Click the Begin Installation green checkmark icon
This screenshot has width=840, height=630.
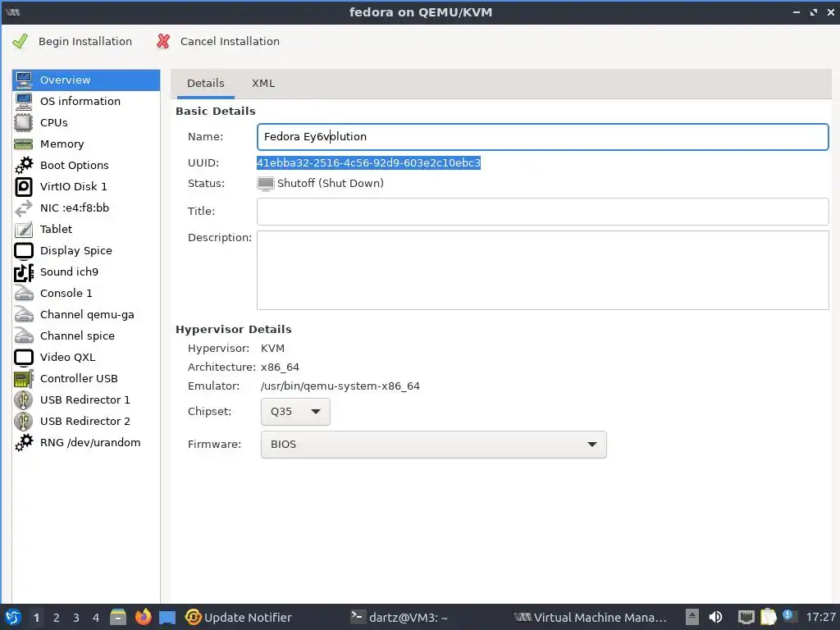[20, 41]
